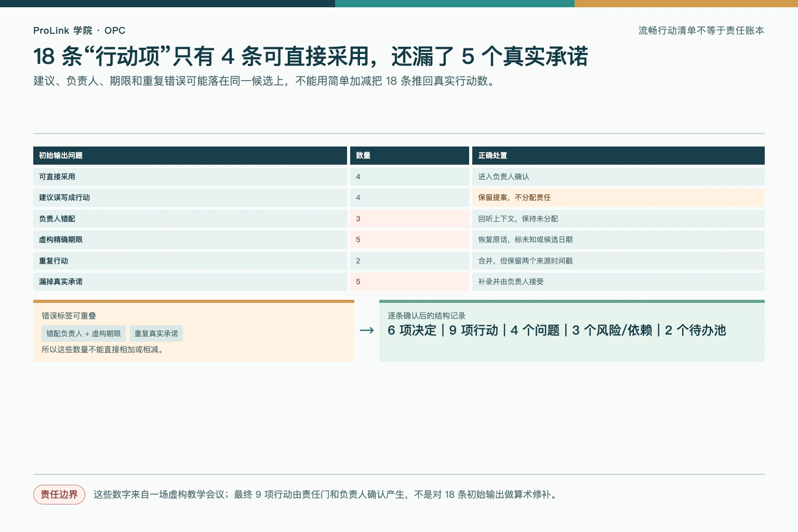Click the "保留提案，不分配责任" cell
Screen dimensions: 798x532
(x=618, y=197)
